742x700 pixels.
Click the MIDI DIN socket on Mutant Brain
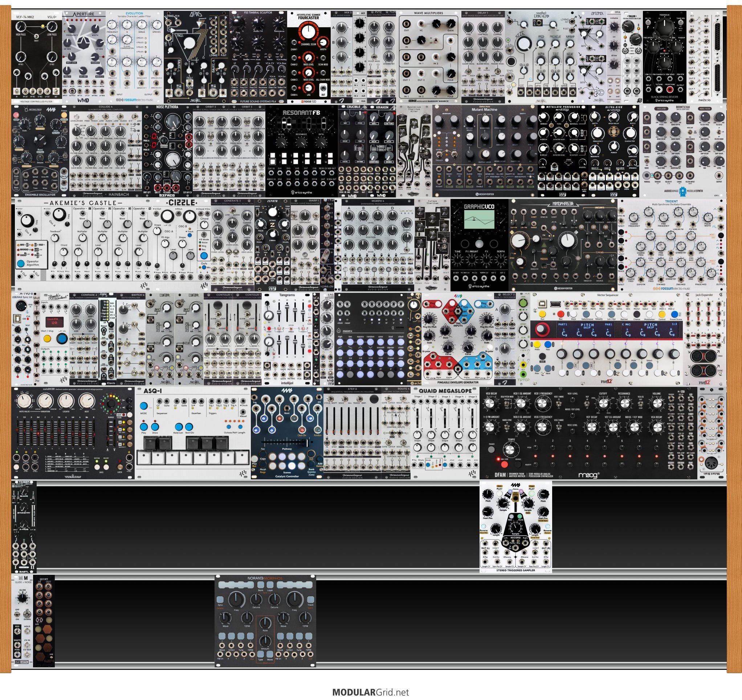coord(712,463)
